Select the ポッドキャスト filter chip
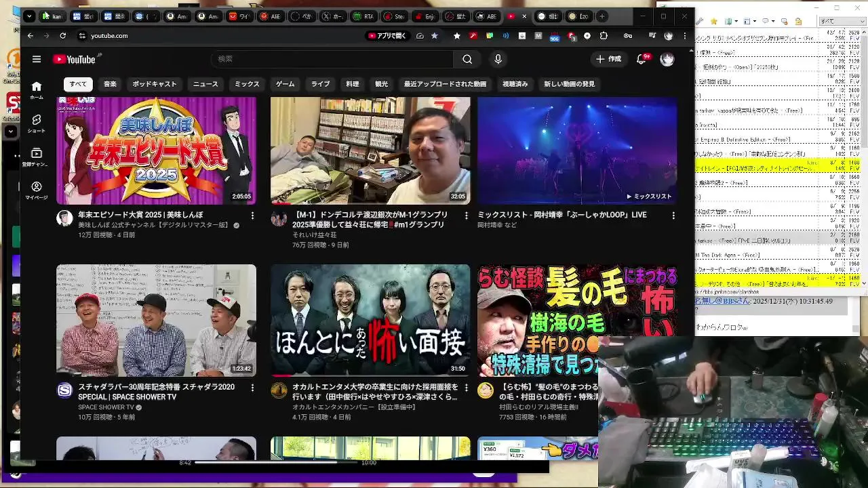The image size is (868, 488). coord(155,84)
